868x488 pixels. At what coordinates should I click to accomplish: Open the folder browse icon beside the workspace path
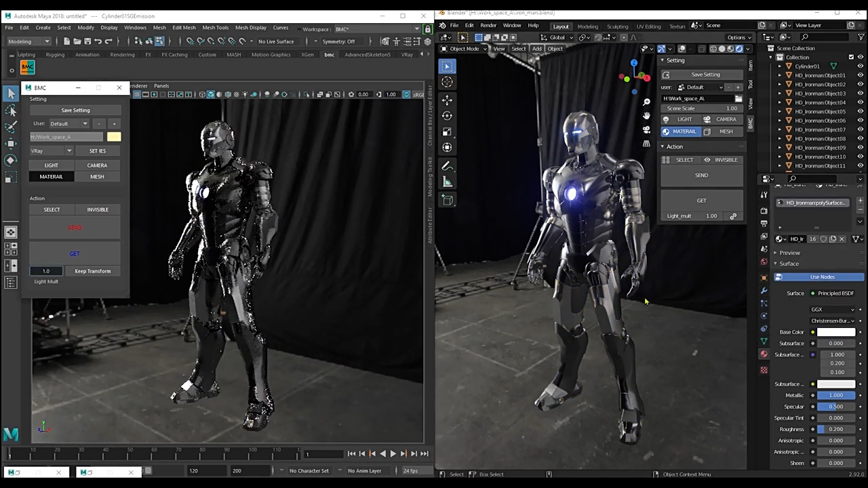pyautogui.click(x=738, y=99)
